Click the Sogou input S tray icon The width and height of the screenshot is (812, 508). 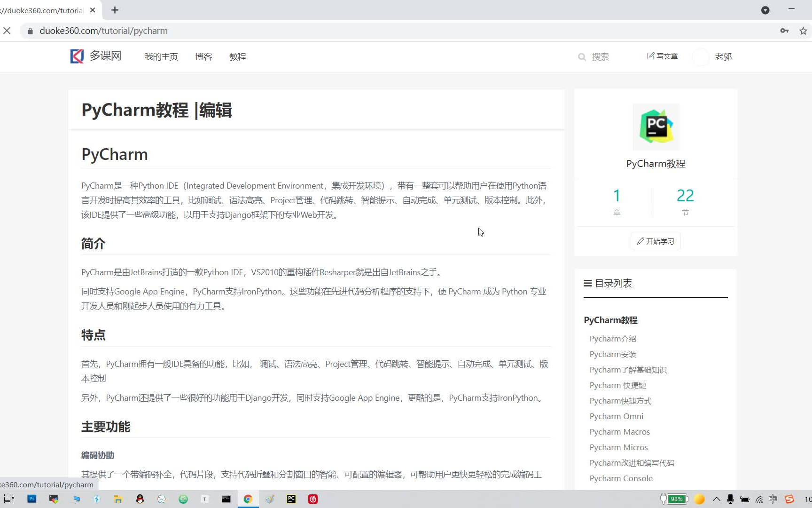coord(789,499)
